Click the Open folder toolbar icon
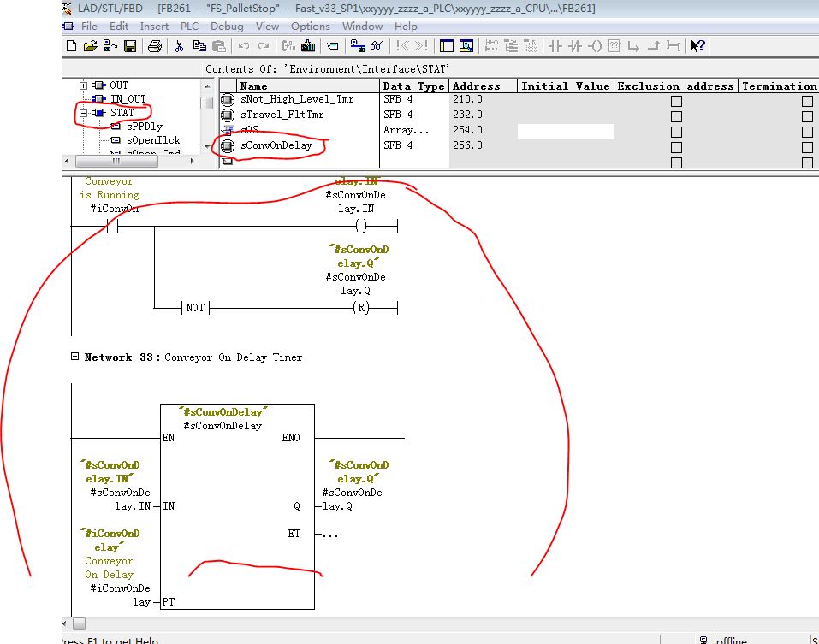 (91, 46)
